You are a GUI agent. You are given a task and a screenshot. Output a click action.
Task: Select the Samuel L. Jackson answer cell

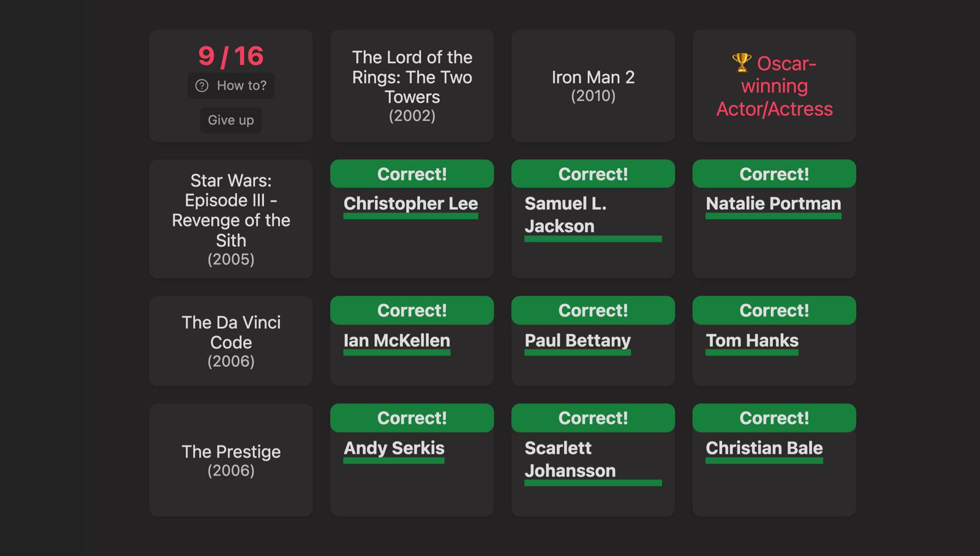click(x=593, y=219)
